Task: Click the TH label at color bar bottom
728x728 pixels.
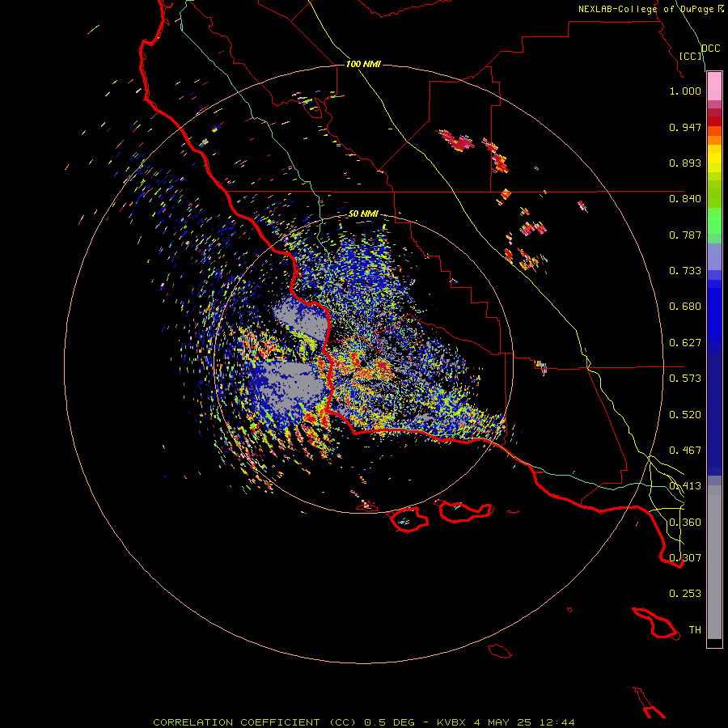Action: pos(695,630)
